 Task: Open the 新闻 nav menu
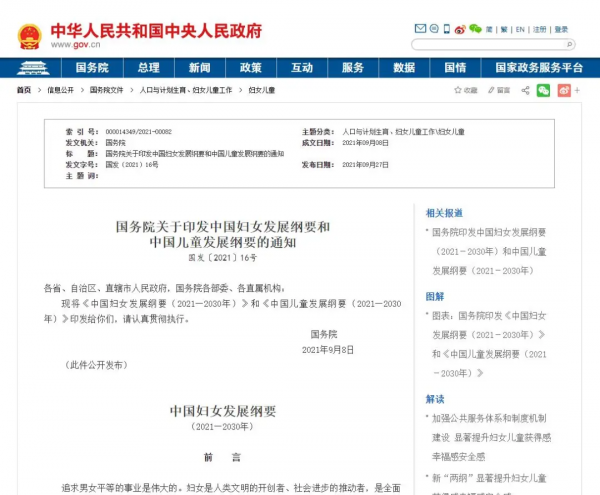(x=200, y=68)
